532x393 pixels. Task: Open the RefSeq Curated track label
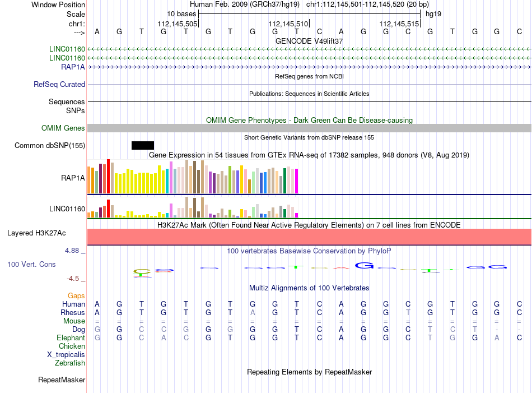(x=59, y=84)
